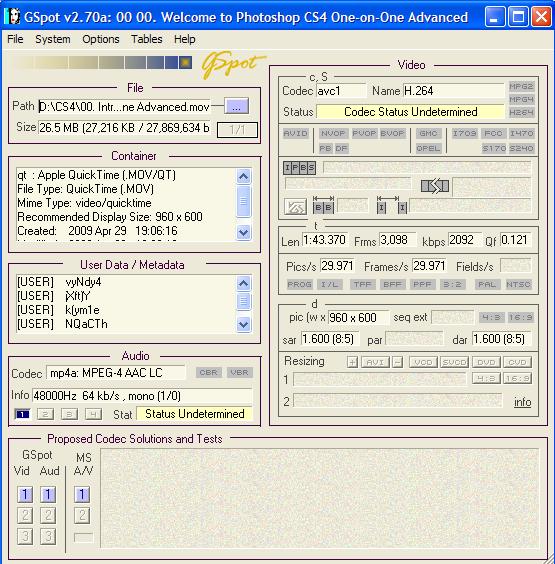The image size is (555, 564).
Task: Click the browse '...' button next to Path
Action: [236, 106]
